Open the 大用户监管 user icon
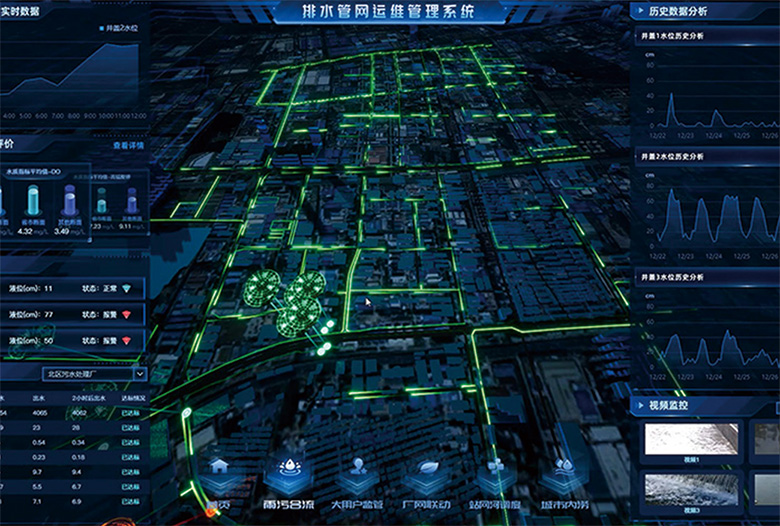780x526 pixels. [359, 467]
